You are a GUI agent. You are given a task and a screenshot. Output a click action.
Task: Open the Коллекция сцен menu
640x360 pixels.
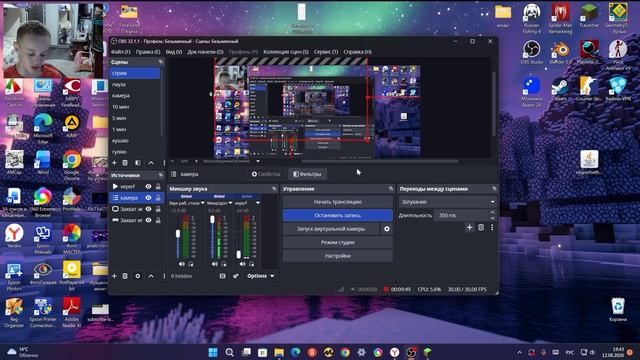coord(286,52)
